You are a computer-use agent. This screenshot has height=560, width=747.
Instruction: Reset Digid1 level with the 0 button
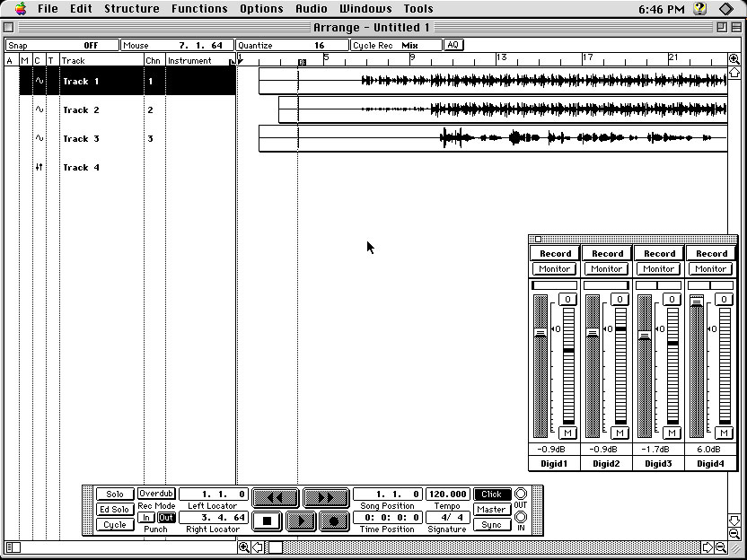click(567, 299)
